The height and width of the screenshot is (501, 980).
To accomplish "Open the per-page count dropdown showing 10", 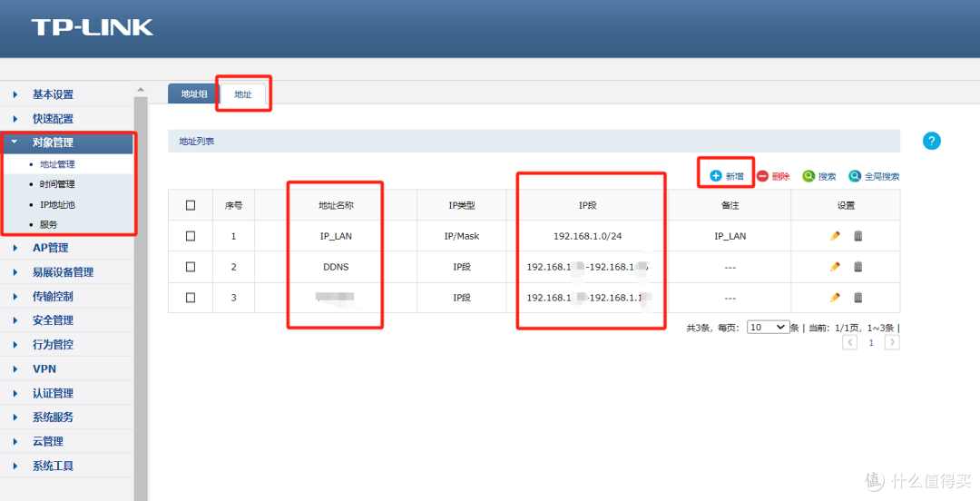I will (x=769, y=327).
